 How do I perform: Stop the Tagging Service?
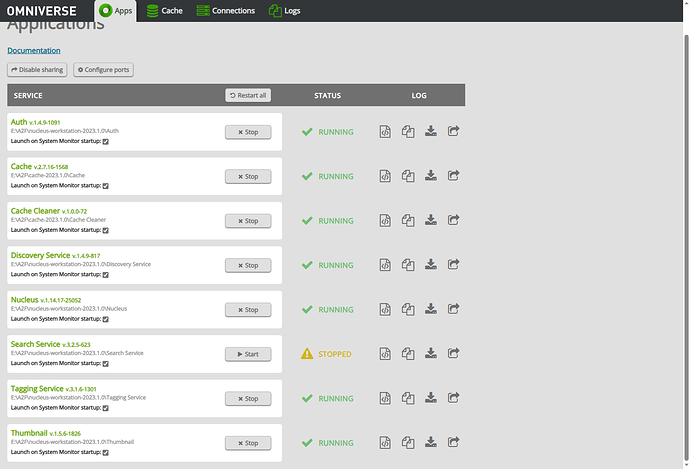248,399
